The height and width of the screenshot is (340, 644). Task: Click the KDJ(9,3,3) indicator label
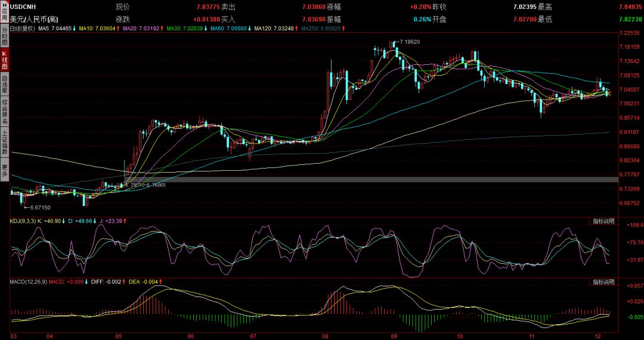[23, 222]
